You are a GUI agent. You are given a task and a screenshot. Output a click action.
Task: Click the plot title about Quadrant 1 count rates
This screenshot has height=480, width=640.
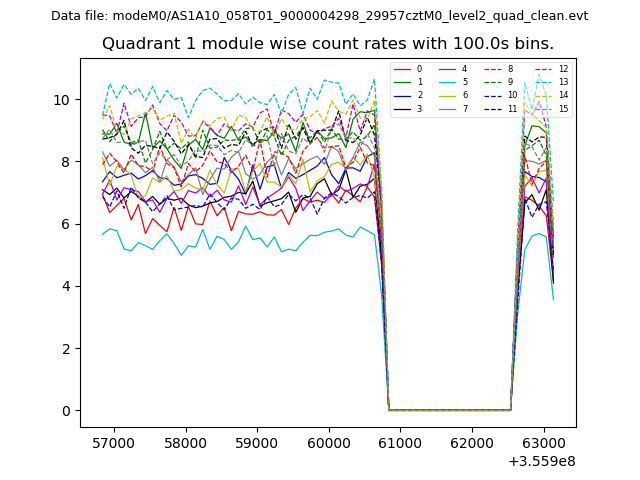[x=327, y=44]
